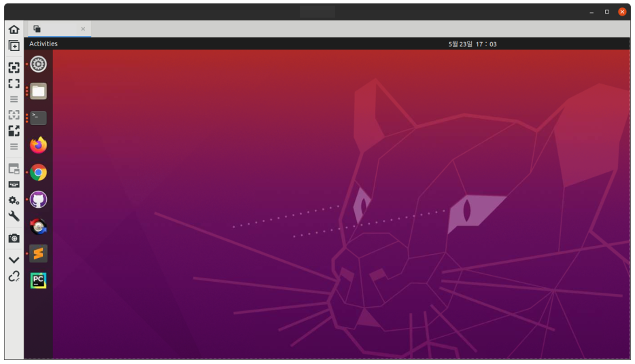Viewport: 635px width, 364px height.
Task: Open the tools wrench icon
Action: [14, 216]
